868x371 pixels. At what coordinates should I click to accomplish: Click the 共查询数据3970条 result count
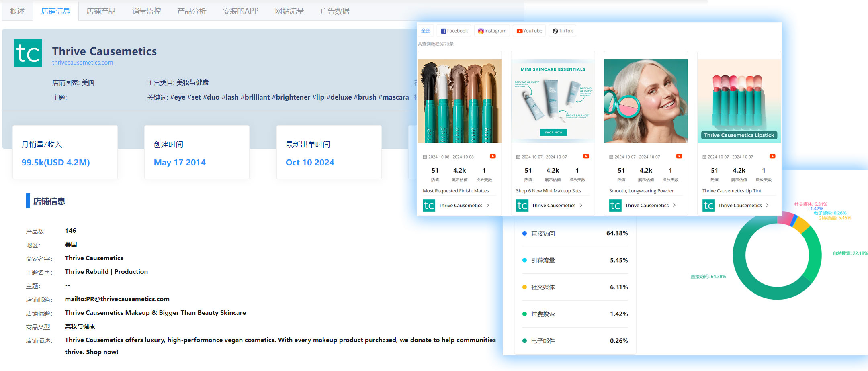(x=436, y=44)
